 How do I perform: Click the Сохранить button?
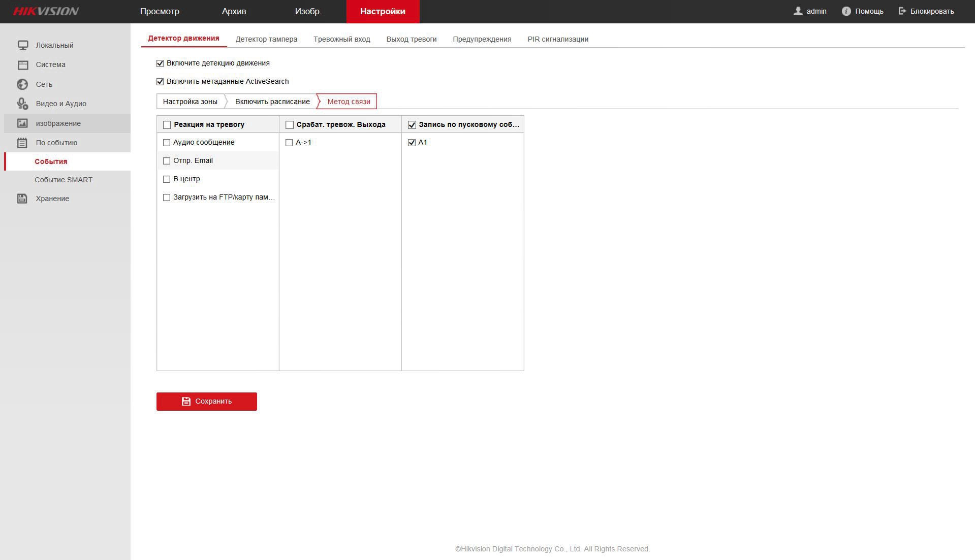click(x=207, y=402)
